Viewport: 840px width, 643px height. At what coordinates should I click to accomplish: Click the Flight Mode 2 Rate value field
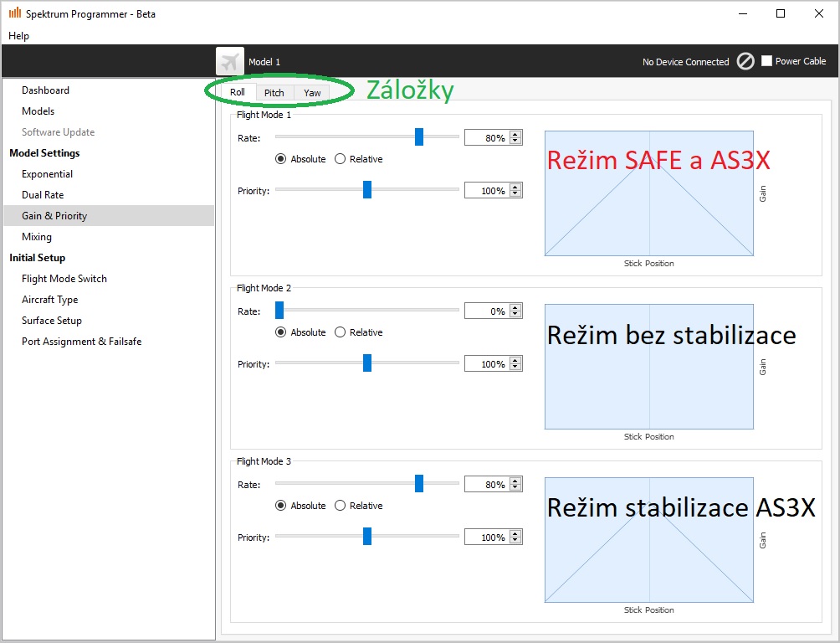coord(486,311)
